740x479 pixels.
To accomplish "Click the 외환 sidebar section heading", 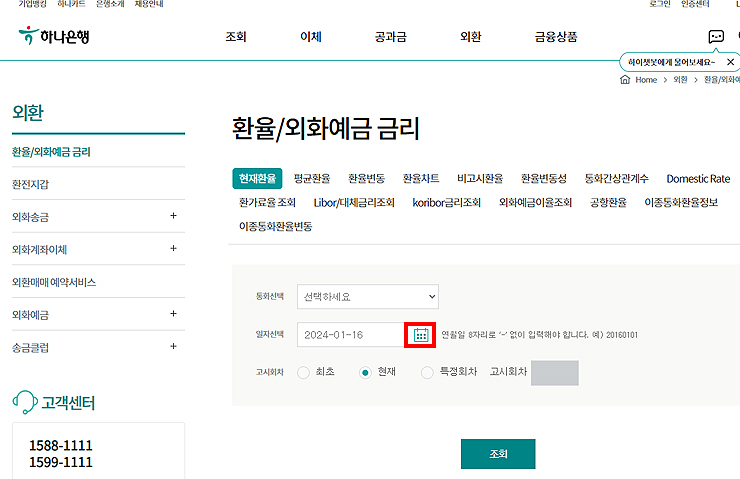I will pyautogui.click(x=28, y=113).
